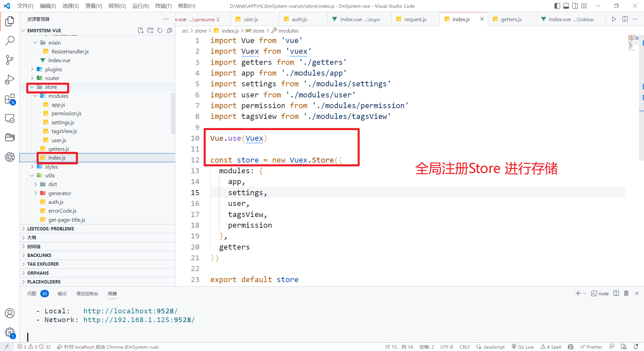This screenshot has width=644, height=351.
Task: Open Run and Debug view
Action: click(x=10, y=80)
